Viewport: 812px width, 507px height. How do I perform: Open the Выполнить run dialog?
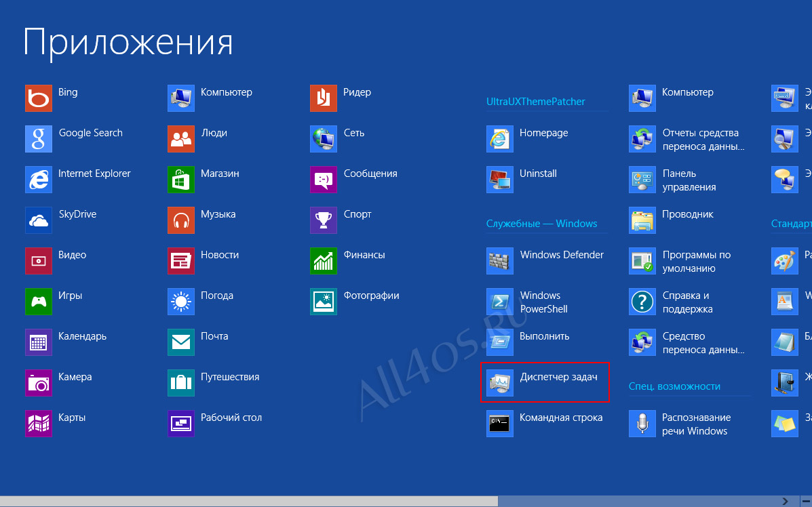(x=500, y=342)
